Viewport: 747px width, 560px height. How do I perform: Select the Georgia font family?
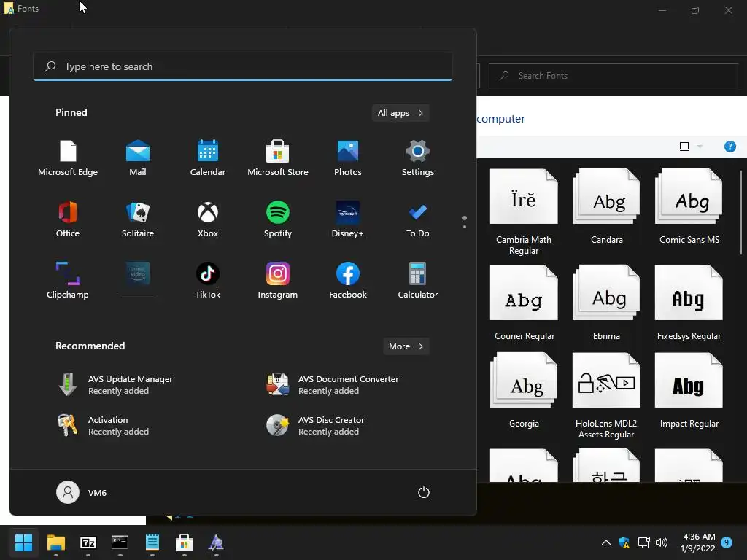point(524,391)
